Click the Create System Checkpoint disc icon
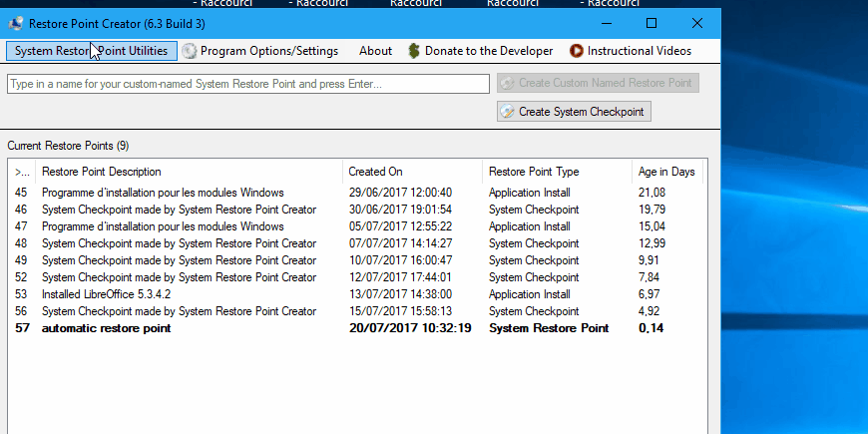This screenshot has width=868, height=434. tap(507, 112)
